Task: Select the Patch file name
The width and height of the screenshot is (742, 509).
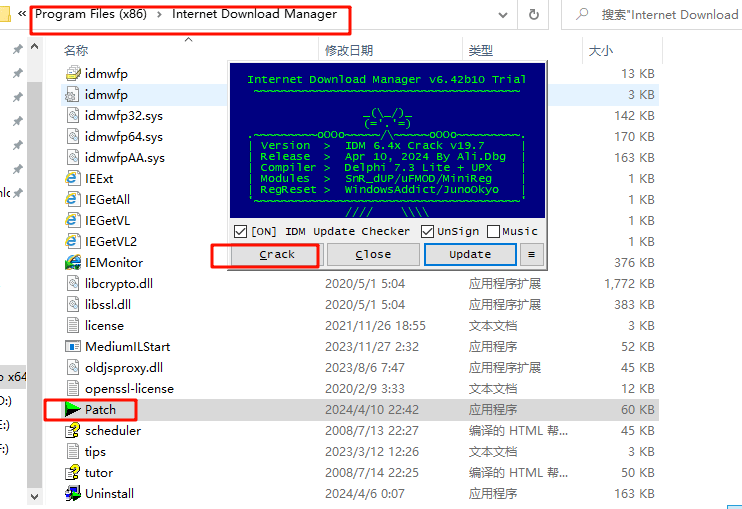Action: 100,410
